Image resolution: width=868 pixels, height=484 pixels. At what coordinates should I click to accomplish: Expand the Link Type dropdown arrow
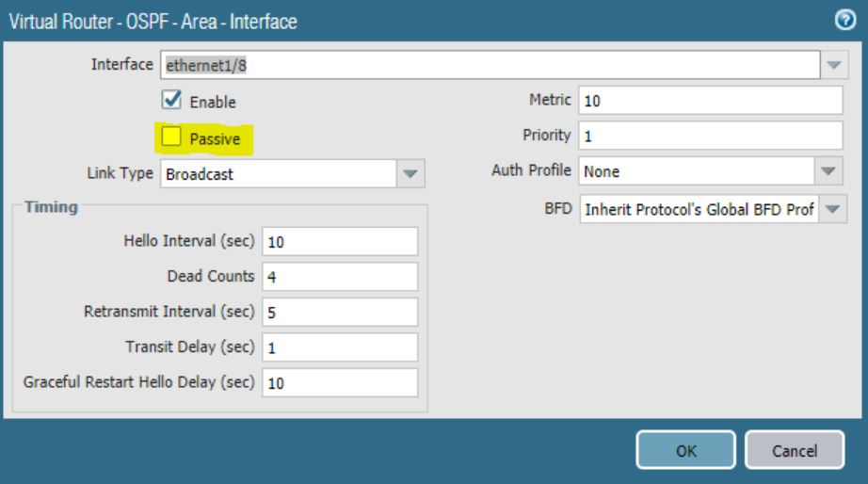pyautogui.click(x=410, y=173)
